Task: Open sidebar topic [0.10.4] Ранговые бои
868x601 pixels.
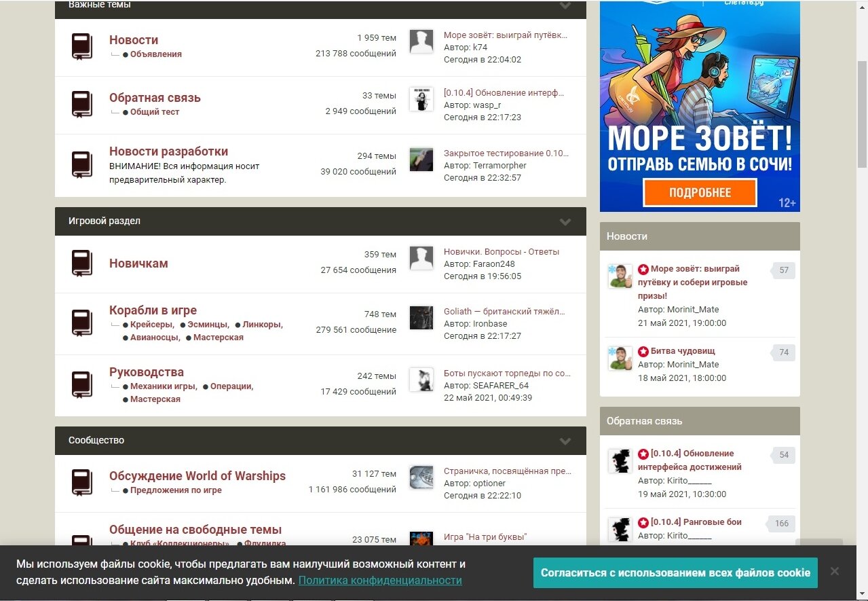Action: point(696,522)
